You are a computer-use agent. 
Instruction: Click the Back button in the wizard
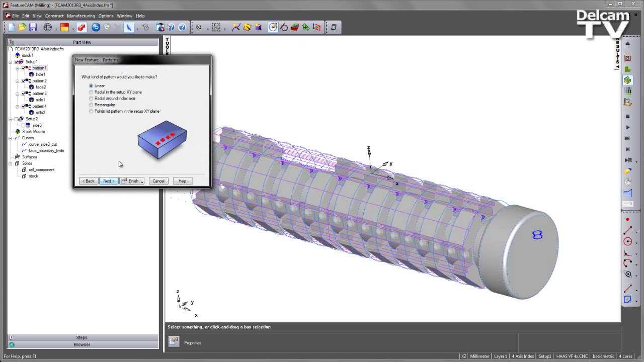tap(89, 181)
